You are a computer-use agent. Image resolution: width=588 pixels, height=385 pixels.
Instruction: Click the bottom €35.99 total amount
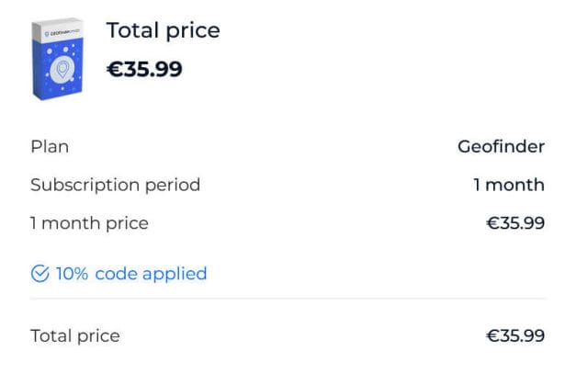[x=515, y=335]
